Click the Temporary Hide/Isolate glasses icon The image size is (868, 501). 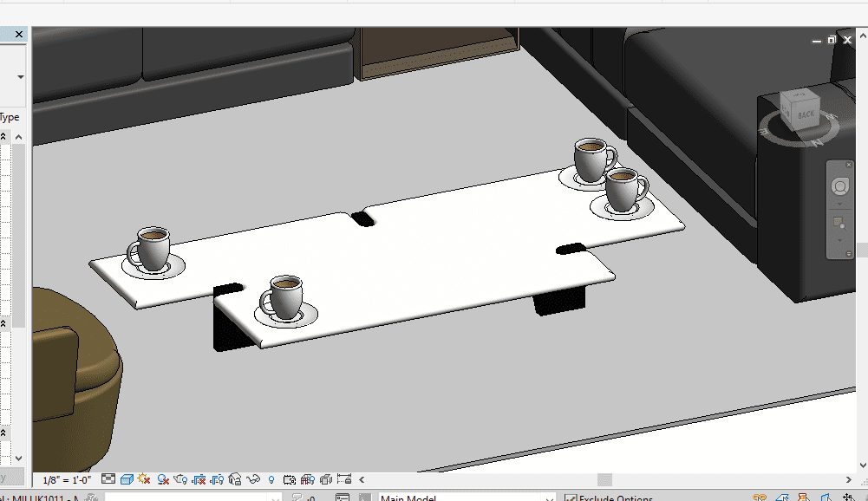pyautogui.click(x=253, y=478)
